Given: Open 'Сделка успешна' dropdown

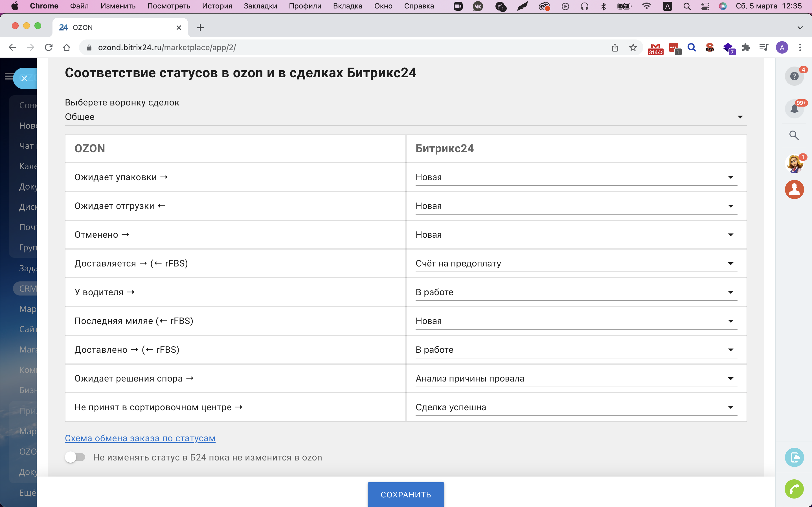Looking at the screenshot, I should [576, 407].
